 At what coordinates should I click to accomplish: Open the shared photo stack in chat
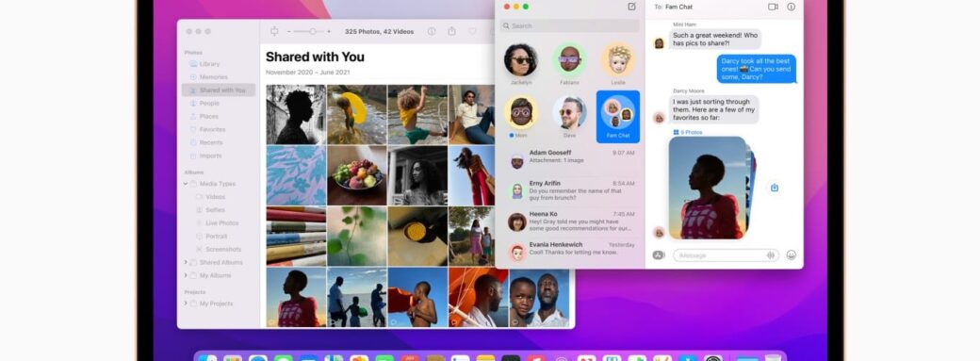pyautogui.click(x=711, y=188)
